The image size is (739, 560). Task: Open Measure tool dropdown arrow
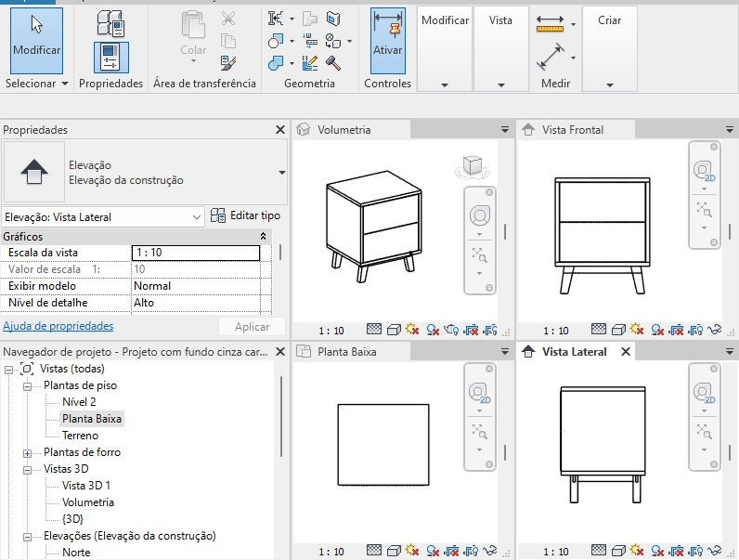pyautogui.click(x=573, y=24)
